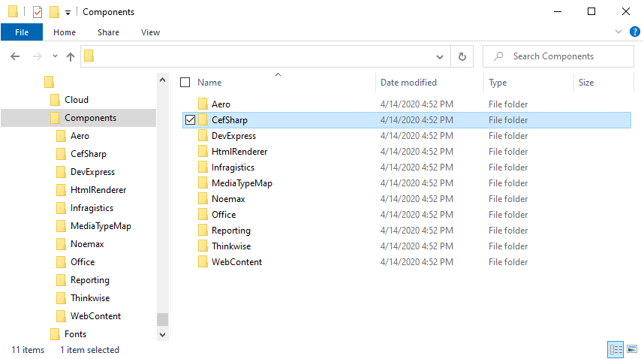
Task: Open Explorer help via question mark
Action: (634, 32)
